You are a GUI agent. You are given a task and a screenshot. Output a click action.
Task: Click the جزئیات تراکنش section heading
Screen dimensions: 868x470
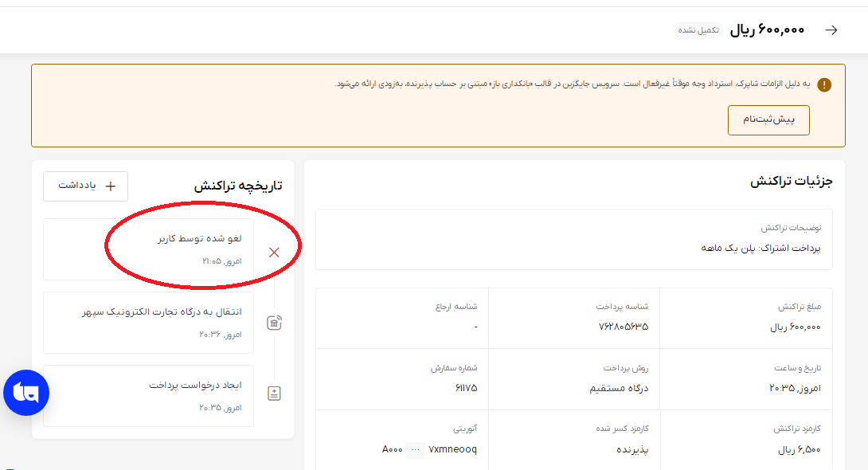click(791, 181)
